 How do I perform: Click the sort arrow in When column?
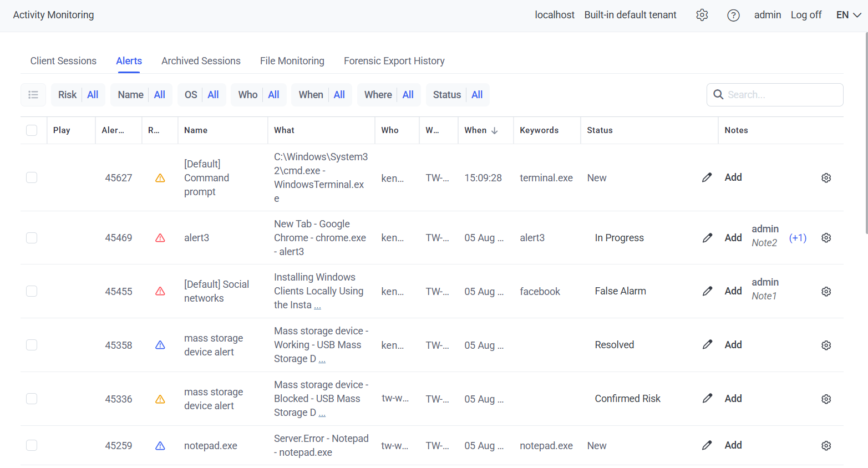pyautogui.click(x=495, y=130)
